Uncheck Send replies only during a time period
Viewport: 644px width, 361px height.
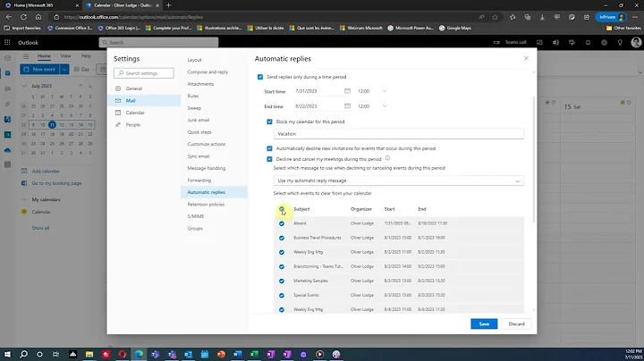pos(260,77)
